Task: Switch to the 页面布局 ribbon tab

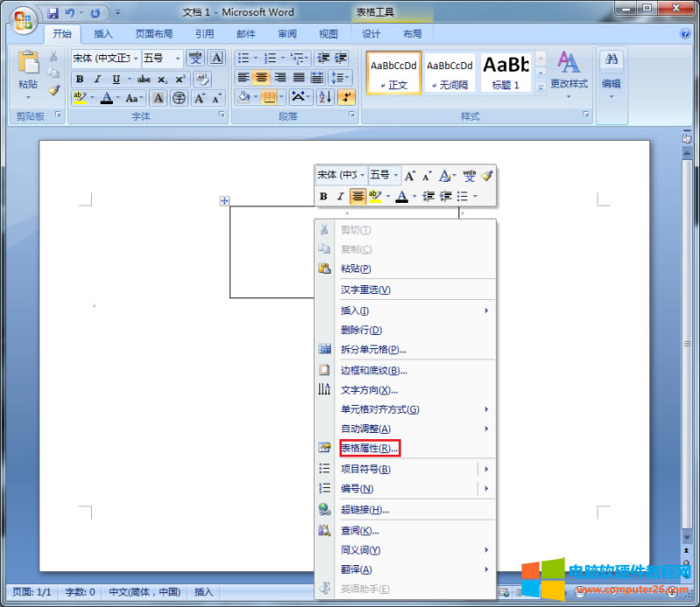Action: [x=154, y=34]
